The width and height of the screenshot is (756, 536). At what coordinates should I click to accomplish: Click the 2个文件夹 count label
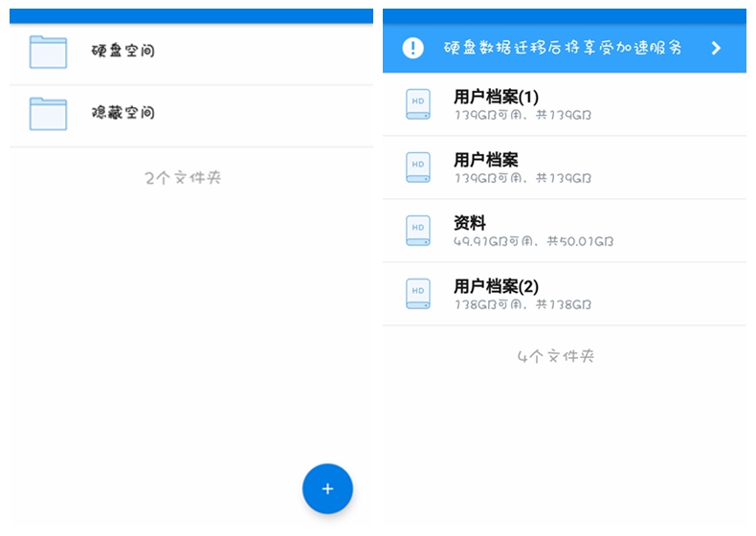pyautogui.click(x=183, y=177)
